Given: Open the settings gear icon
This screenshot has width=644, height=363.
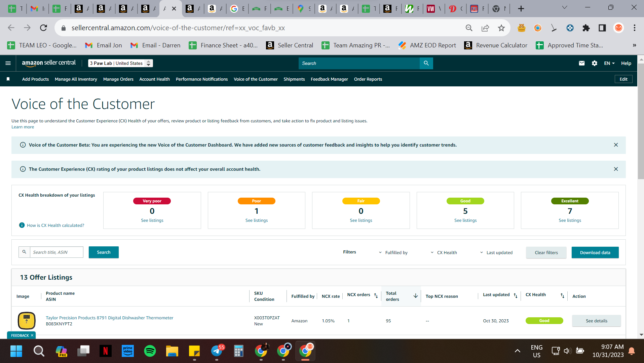Looking at the screenshot, I should (594, 63).
